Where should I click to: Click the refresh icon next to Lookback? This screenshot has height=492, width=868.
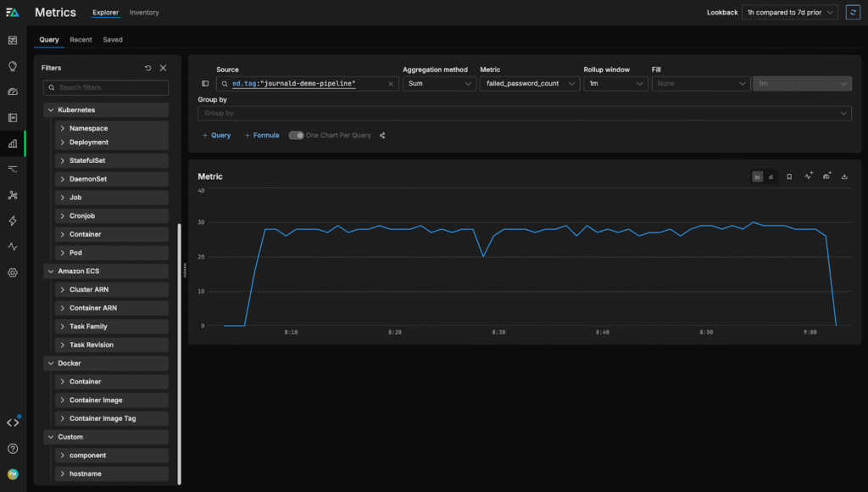[x=853, y=13]
